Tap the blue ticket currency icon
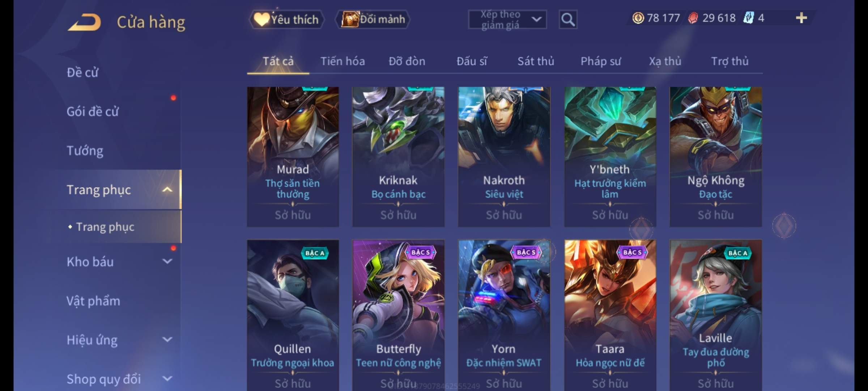Screen dimensions: 868x391 (748, 18)
